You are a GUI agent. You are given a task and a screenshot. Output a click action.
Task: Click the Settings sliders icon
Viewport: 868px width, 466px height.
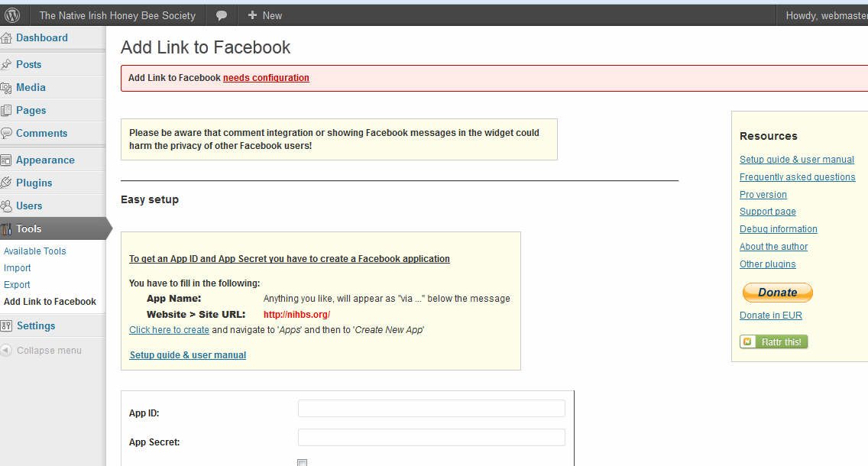click(x=6, y=325)
